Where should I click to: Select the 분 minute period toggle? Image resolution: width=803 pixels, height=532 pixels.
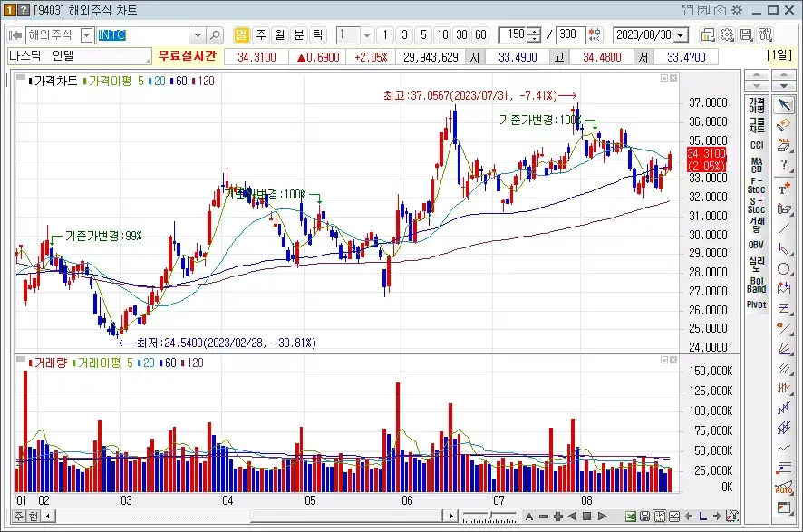coord(299,34)
